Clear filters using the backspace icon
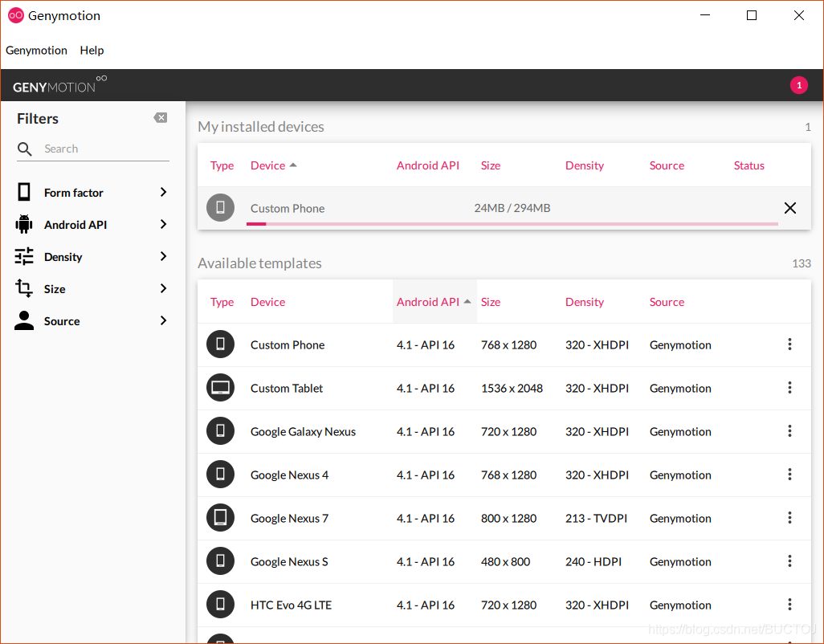Screen dimensions: 824x644 pyautogui.click(x=161, y=118)
